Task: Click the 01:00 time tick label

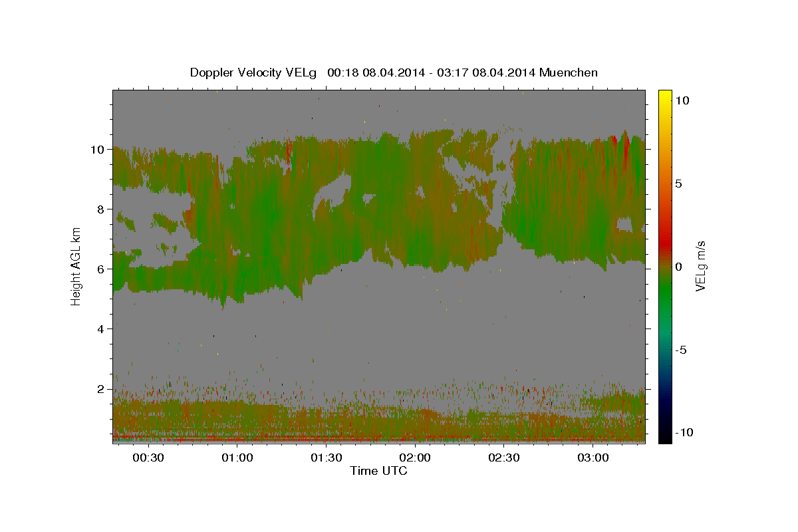Action: [237, 458]
